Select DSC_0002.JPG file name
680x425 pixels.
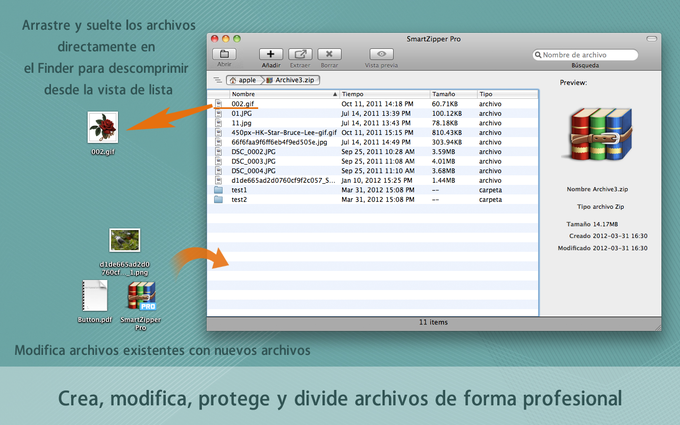click(253, 151)
